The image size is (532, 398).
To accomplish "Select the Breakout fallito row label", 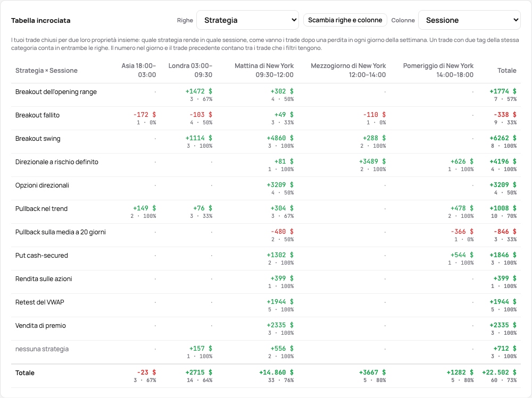I will click(37, 115).
